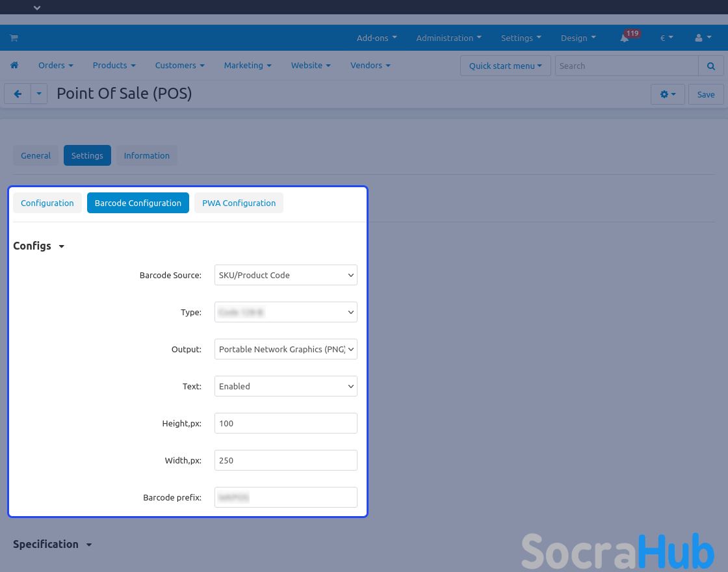Open the Text enabled dropdown
The height and width of the screenshot is (572, 728).
[285, 386]
